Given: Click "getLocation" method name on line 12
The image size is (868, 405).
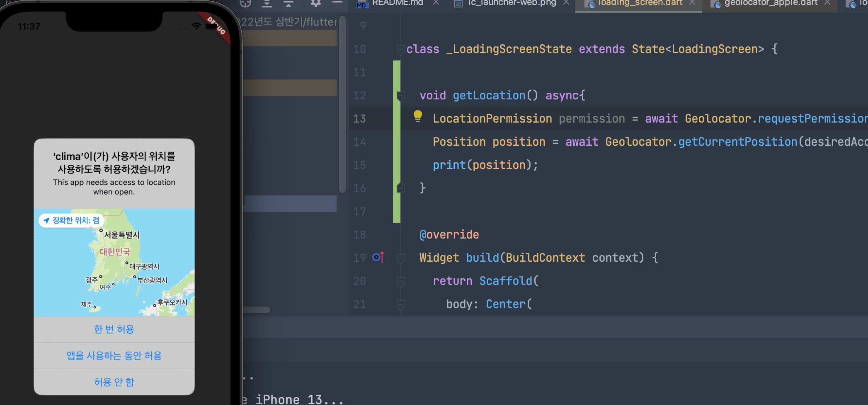Looking at the screenshot, I should [489, 96].
